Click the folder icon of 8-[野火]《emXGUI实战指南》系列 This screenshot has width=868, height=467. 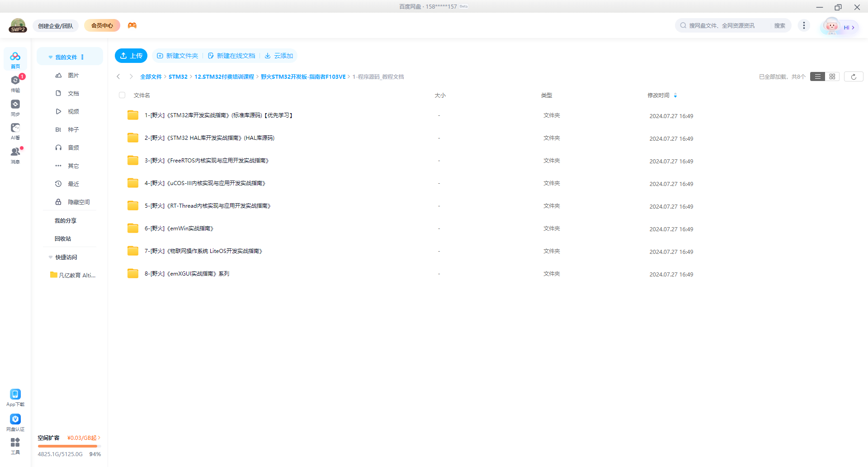[x=133, y=273]
